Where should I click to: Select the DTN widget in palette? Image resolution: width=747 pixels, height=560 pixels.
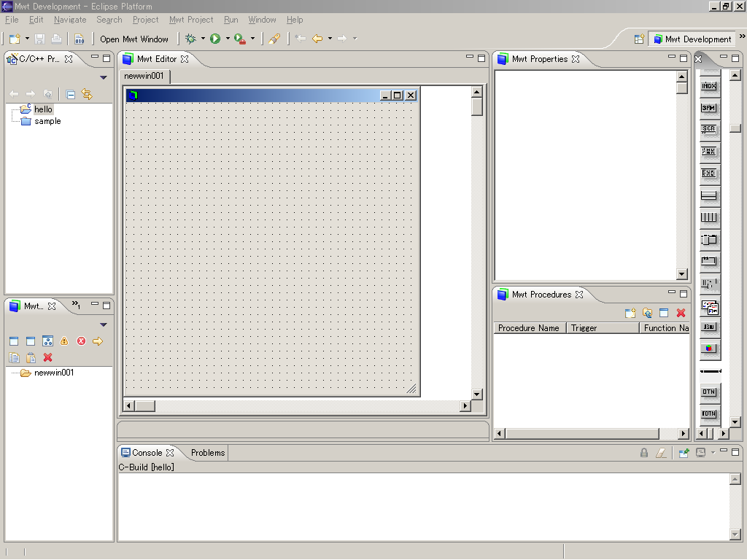[709, 392]
